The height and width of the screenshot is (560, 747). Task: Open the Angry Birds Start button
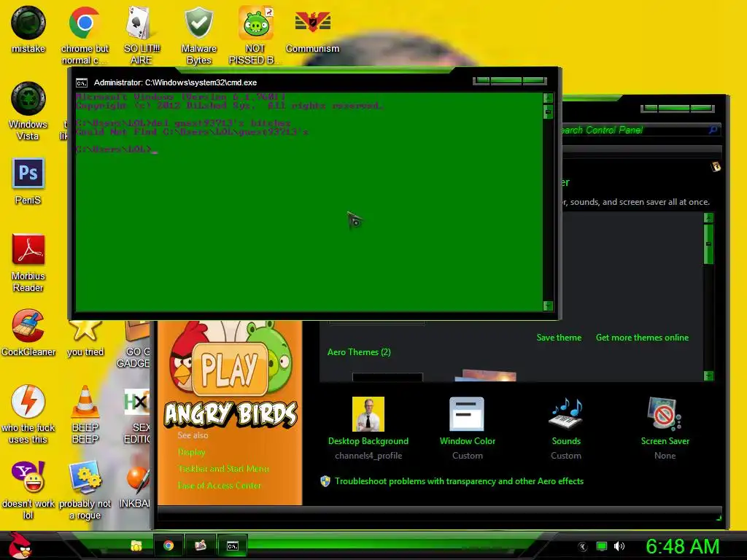tap(20, 545)
